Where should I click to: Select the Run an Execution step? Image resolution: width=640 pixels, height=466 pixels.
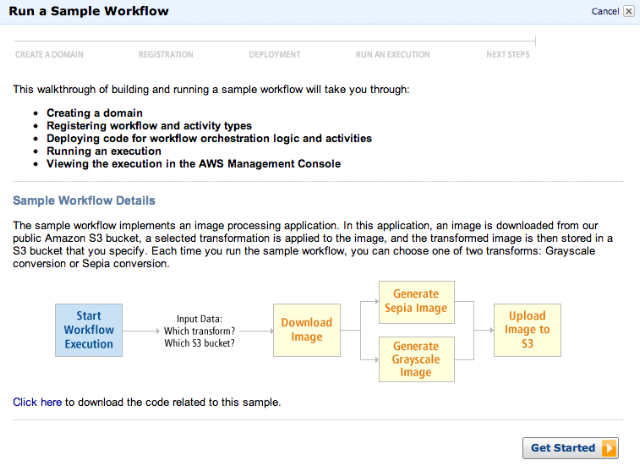tap(393, 55)
